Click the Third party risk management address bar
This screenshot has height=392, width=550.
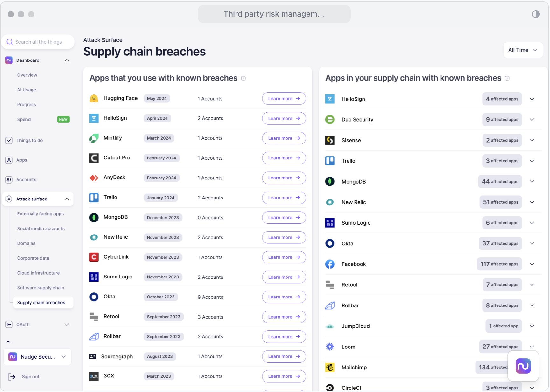tap(274, 14)
